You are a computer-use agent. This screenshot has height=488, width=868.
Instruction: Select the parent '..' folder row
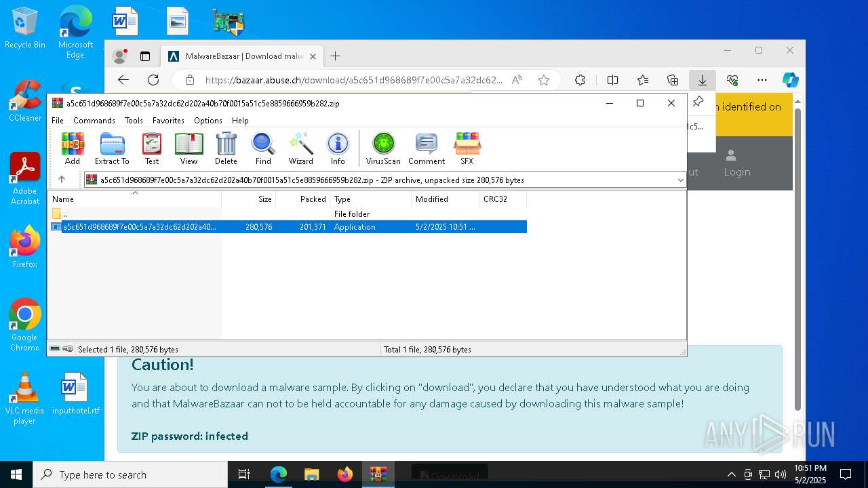[x=288, y=214]
